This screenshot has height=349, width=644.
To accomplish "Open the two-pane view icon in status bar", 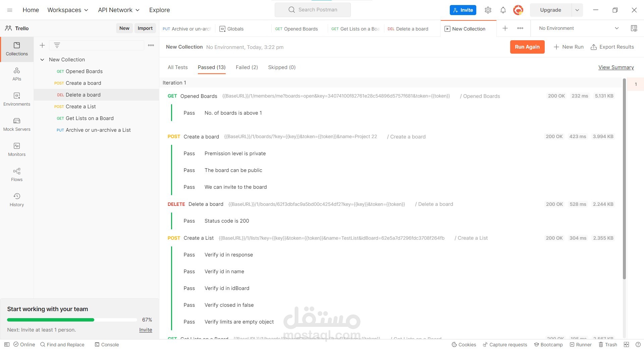I will point(626,344).
